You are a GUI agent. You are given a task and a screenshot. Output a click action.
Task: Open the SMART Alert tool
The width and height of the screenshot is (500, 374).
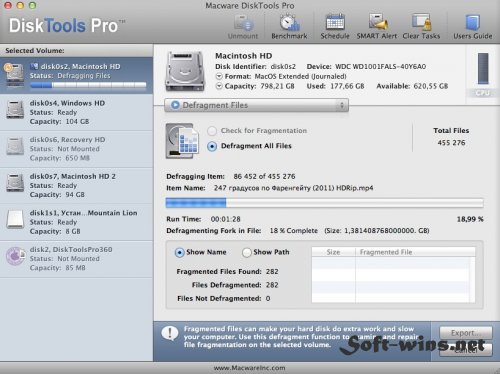tap(378, 22)
